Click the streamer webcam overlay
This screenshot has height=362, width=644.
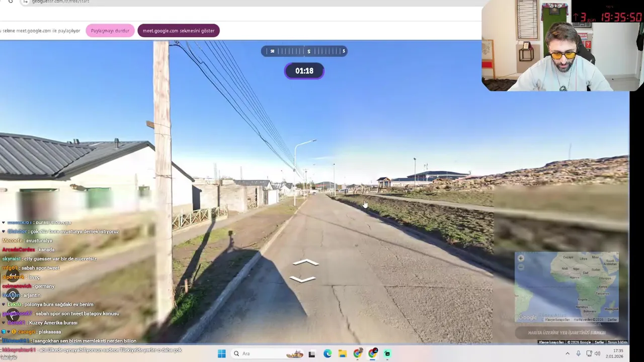click(562, 46)
